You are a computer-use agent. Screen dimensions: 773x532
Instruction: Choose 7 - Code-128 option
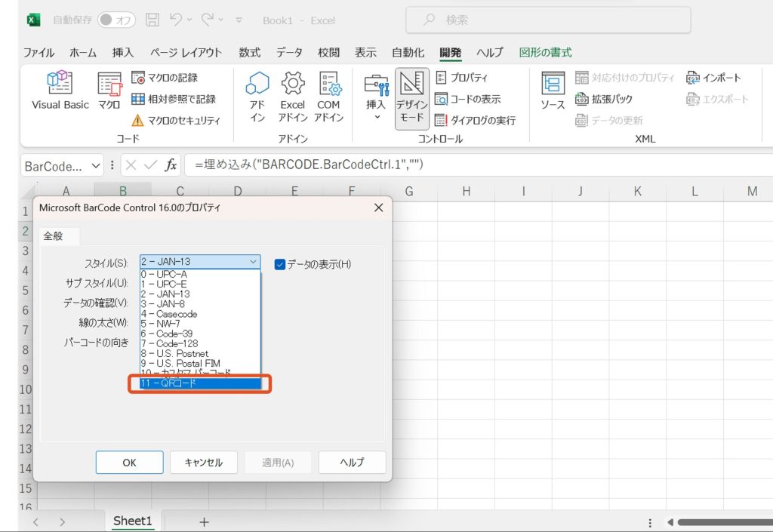(x=201, y=343)
